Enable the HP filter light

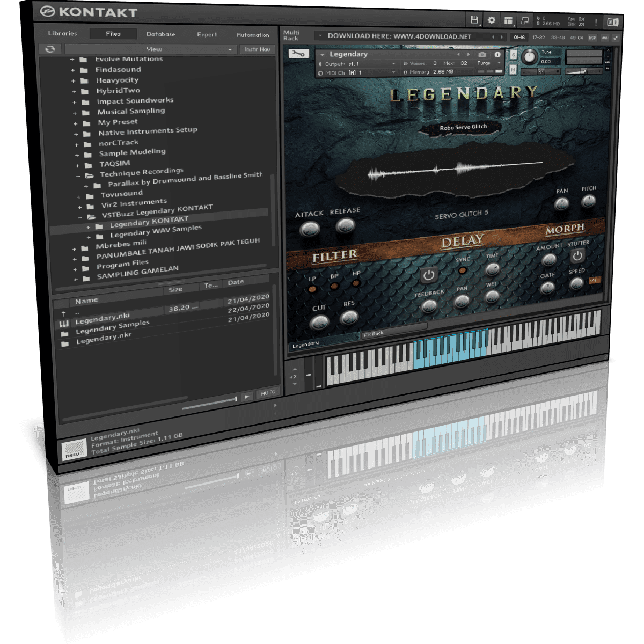[x=356, y=283]
